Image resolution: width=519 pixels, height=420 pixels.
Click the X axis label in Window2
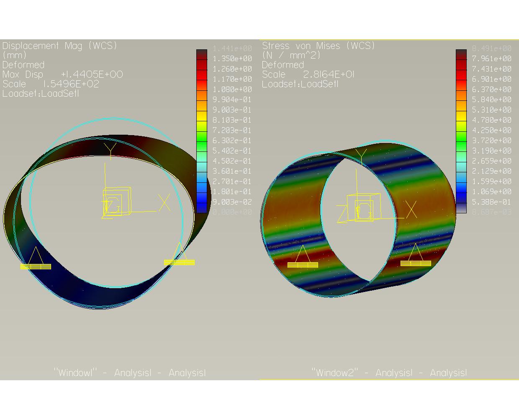[411, 209]
